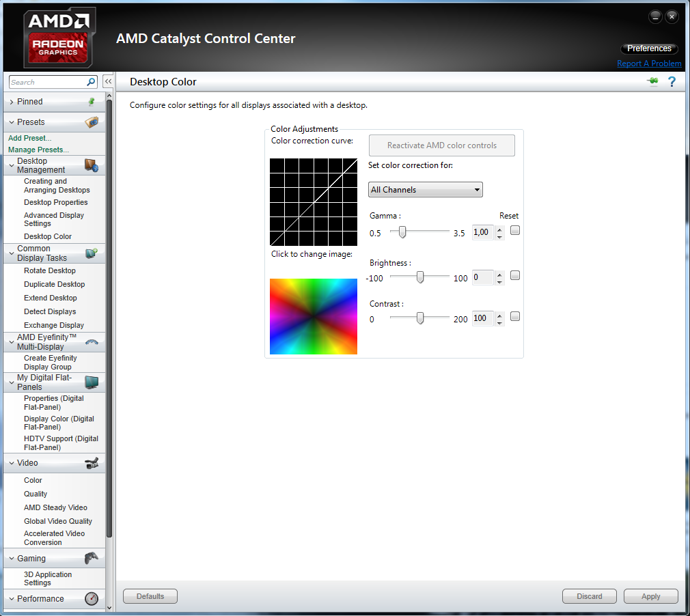Click the Performance gauge icon
This screenshot has width=690, height=616.
pyautogui.click(x=92, y=598)
